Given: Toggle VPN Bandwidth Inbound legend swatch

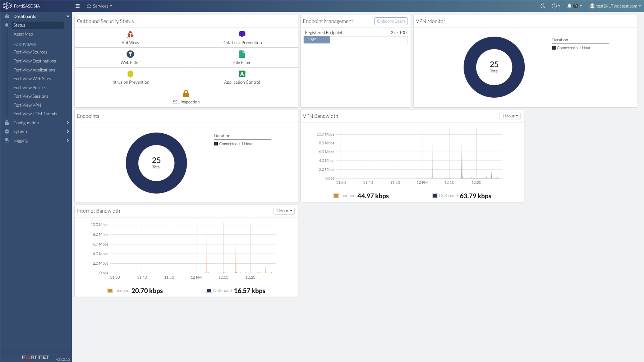Looking at the screenshot, I should pyautogui.click(x=336, y=196).
